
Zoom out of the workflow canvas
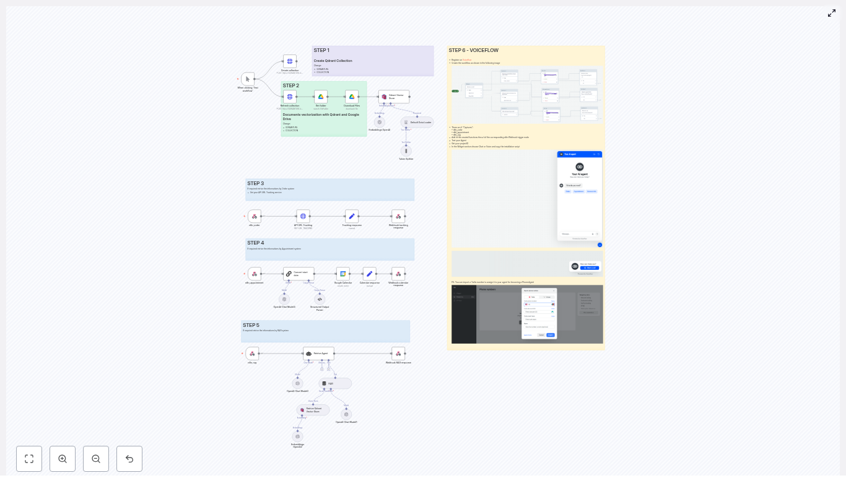(96, 459)
